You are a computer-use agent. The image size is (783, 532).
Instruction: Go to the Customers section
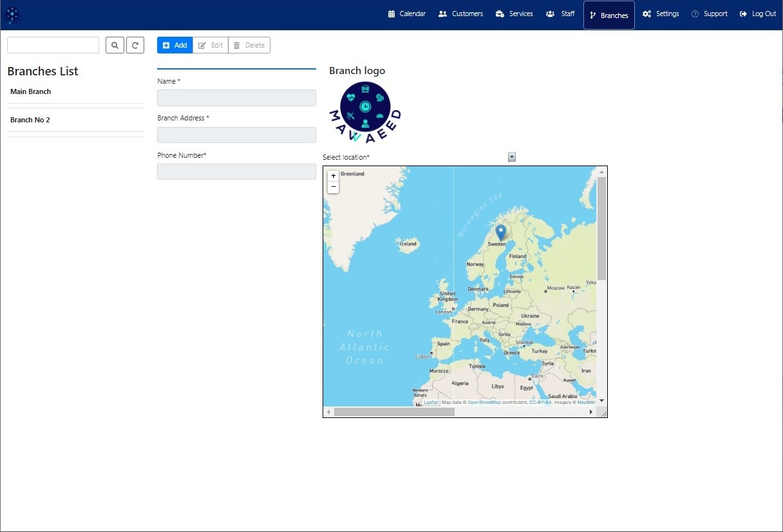[x=460, y=14]
